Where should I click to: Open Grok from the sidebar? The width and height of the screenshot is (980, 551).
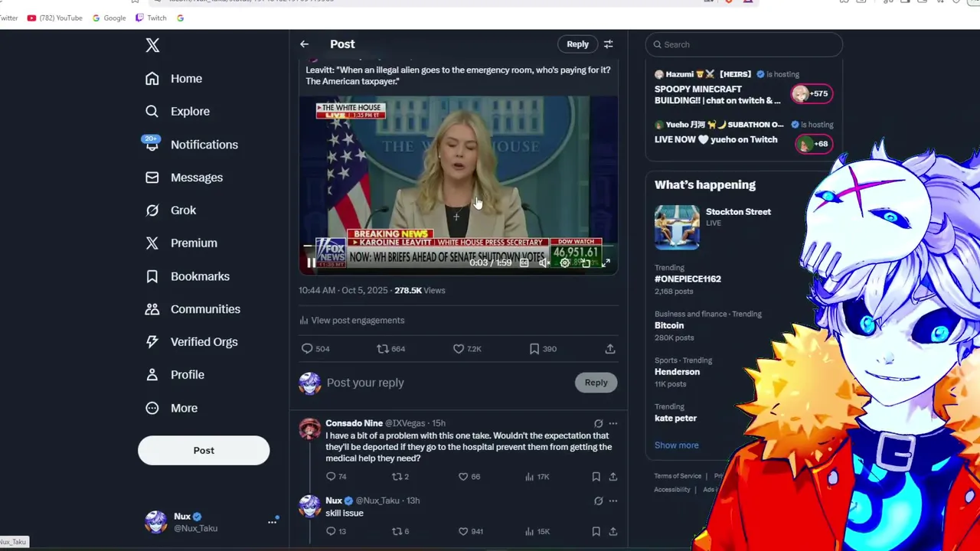[171, 210]
